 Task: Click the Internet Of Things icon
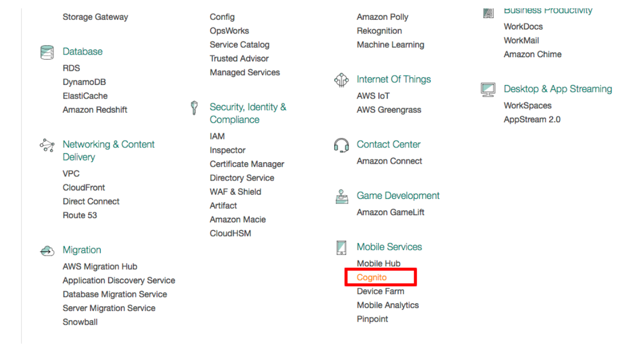[x=341, y=80]
